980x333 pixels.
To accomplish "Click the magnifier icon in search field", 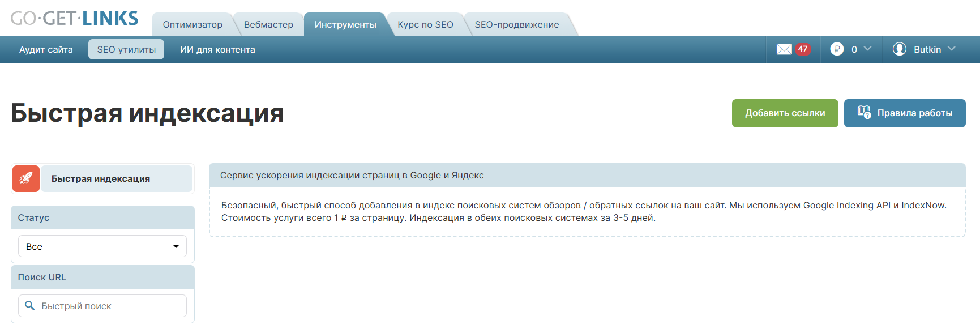I will click(x=30, y=306).
